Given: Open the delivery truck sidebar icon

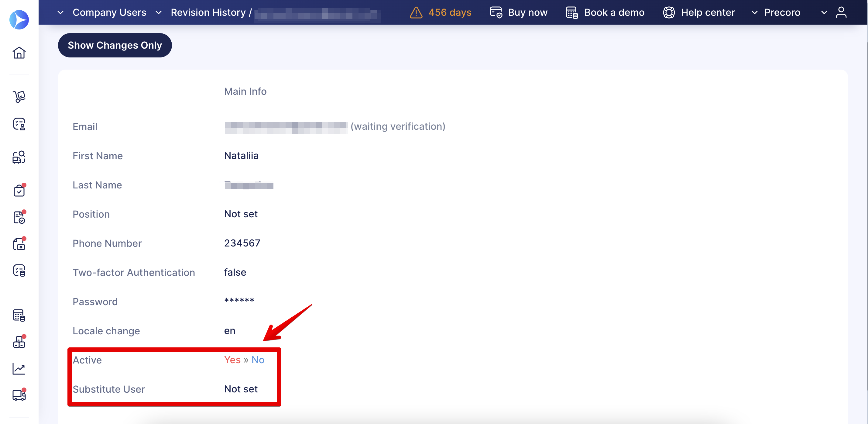Looking at the screenshot, I should [x=19, y=395].
